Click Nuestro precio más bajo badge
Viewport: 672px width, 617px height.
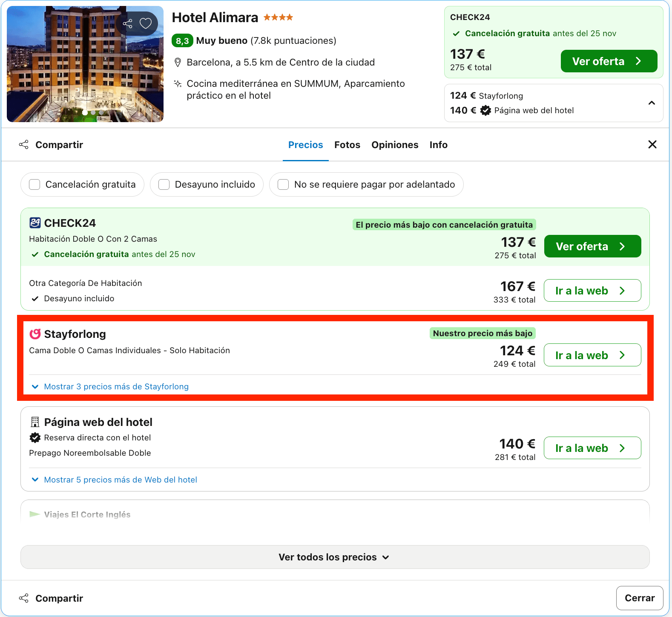click(x=482, y=333)
